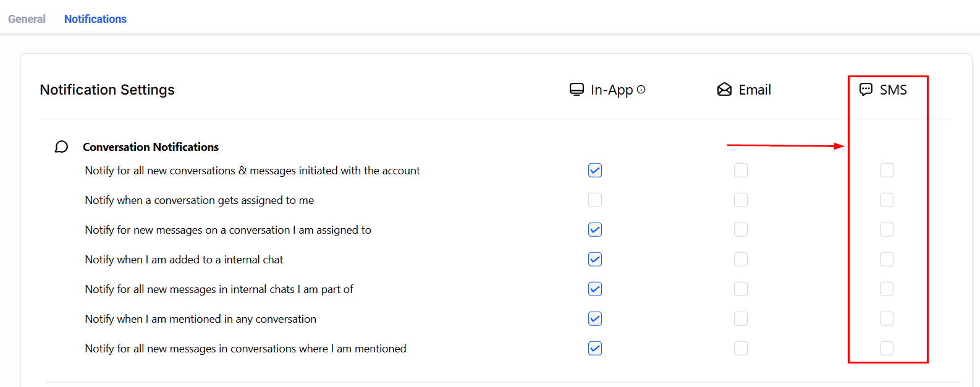Enable SMS when conversation gets assigned to me
The image size is (980, 387).
[x=887, y=200]
